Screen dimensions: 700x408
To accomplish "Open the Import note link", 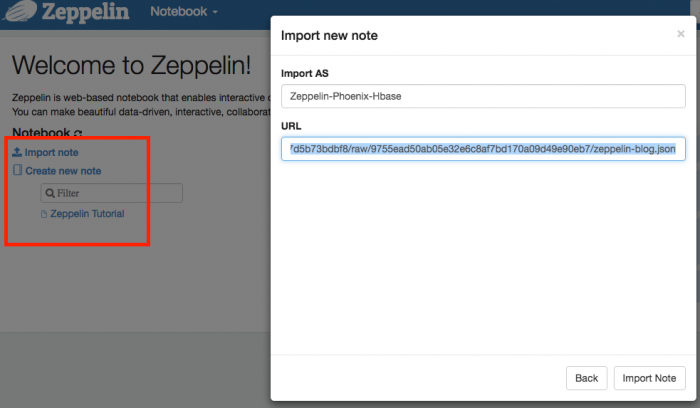I will (51, 152).
